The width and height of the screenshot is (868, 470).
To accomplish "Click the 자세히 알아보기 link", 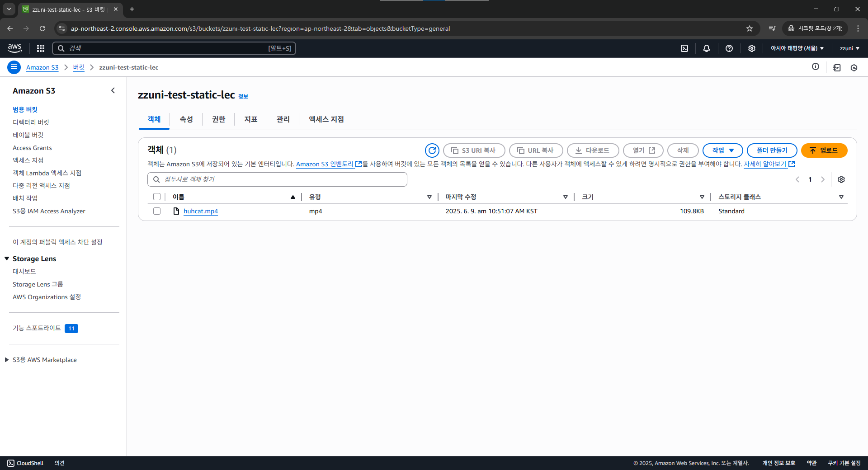I will point(769,164).
